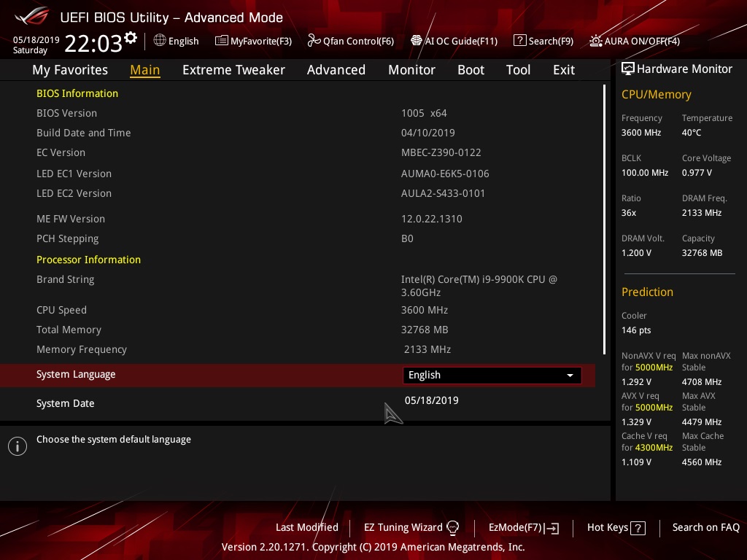747x560 pixels.
Task: Select the System Language row label
Action: point(76,374)
